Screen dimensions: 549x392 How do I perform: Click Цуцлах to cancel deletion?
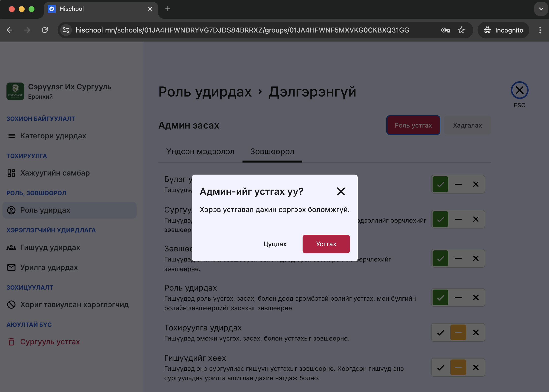tap(275, 244)
